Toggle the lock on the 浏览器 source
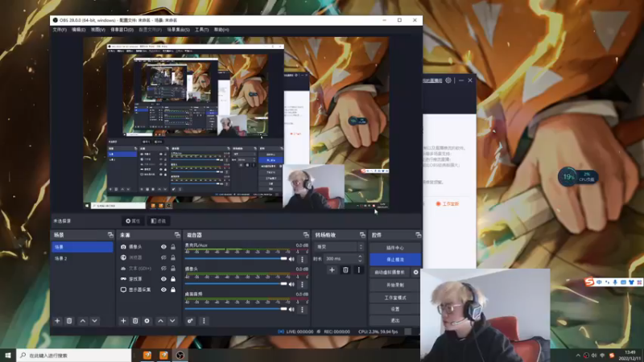Image resolution: width=644 pixels, height=362 pixels. pyautogui.click(x=173, y=257)
